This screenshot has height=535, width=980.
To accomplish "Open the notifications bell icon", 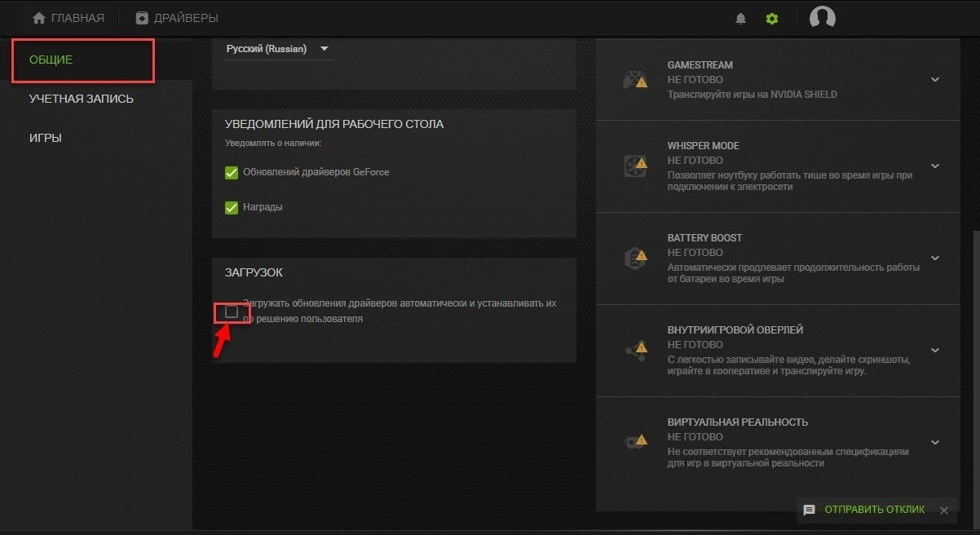I will coord(740,19).
